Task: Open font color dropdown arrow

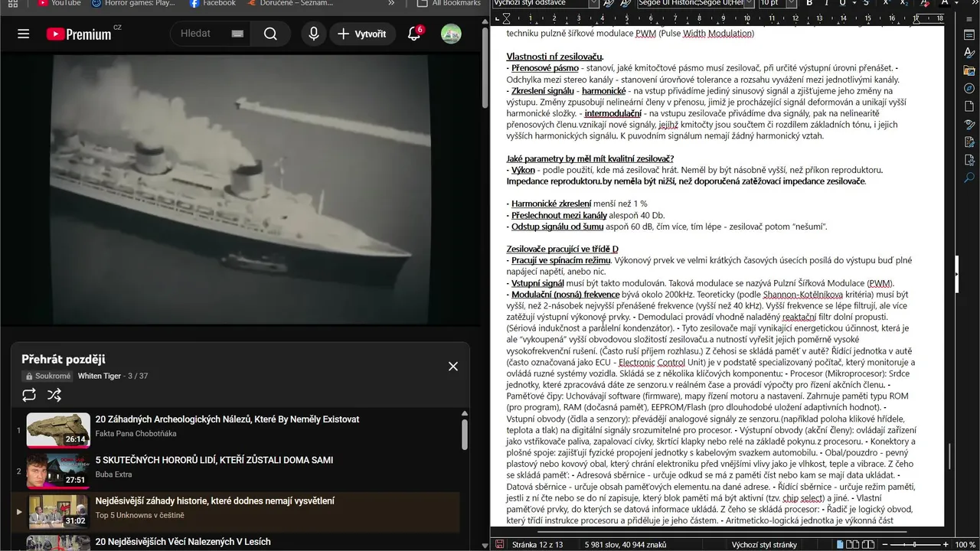Action: point(957,3)
